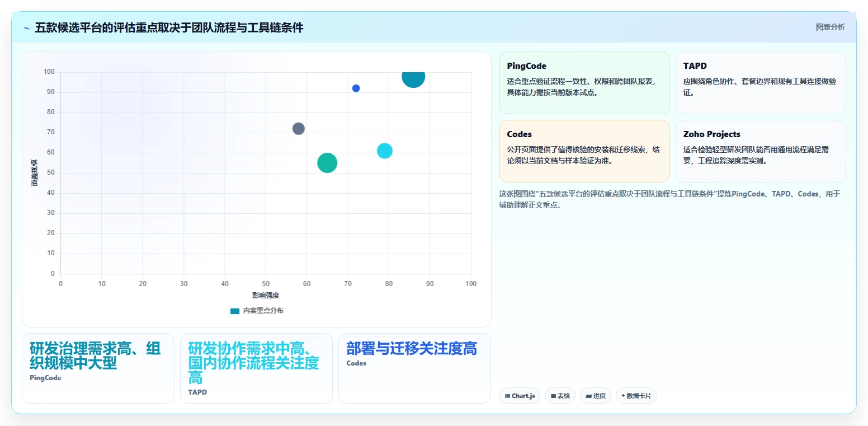Open the Zoho Projects description card
The width and height of the screenshot is (868, 426).
(x=761, y=151)
